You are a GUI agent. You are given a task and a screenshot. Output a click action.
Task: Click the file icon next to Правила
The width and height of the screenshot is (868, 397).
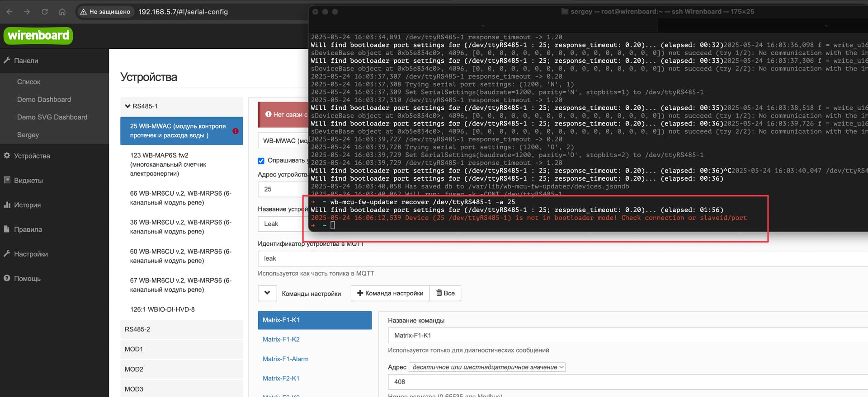pyautogui.click(x=7, y=229)
